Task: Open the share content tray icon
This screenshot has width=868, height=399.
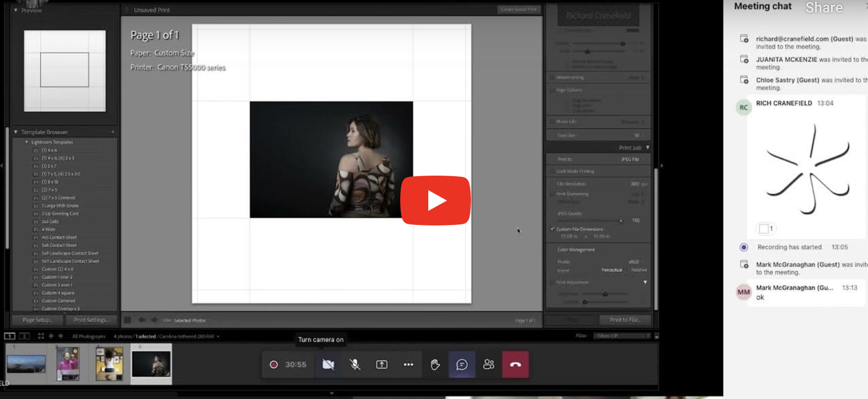Action: pyautogui.click(x=382, y=365)
